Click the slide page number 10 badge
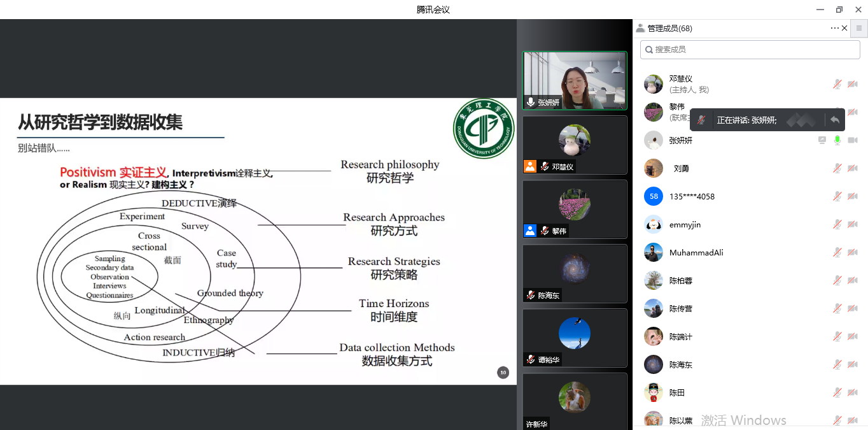This screenshot has height=430, width=868. 503,373
